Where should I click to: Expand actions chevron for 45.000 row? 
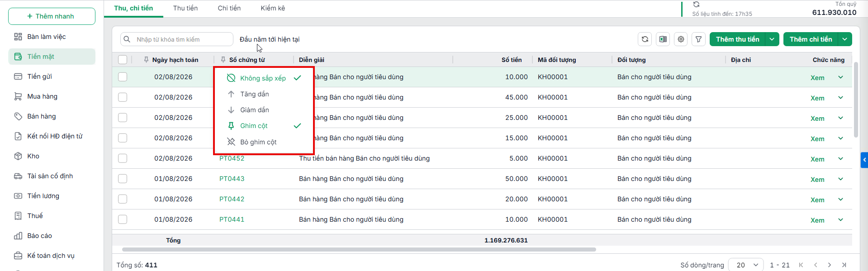[840, 98]
